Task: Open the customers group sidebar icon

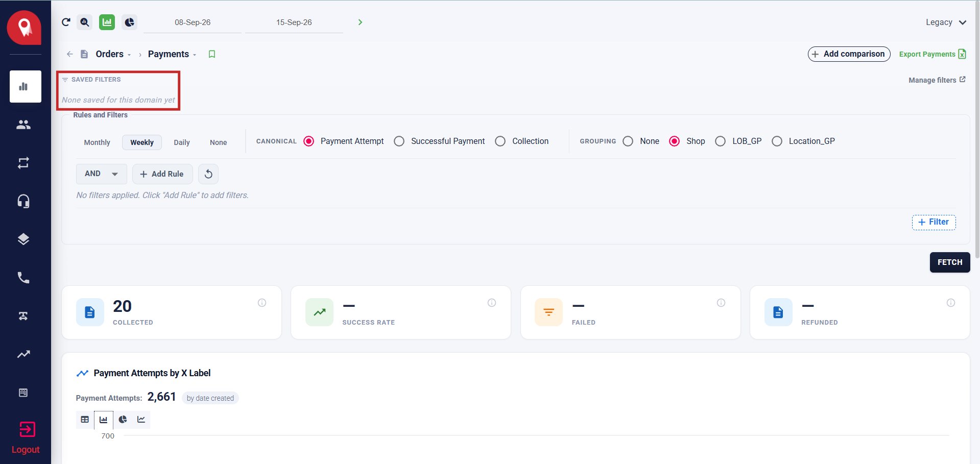Action: click(23, 125)
